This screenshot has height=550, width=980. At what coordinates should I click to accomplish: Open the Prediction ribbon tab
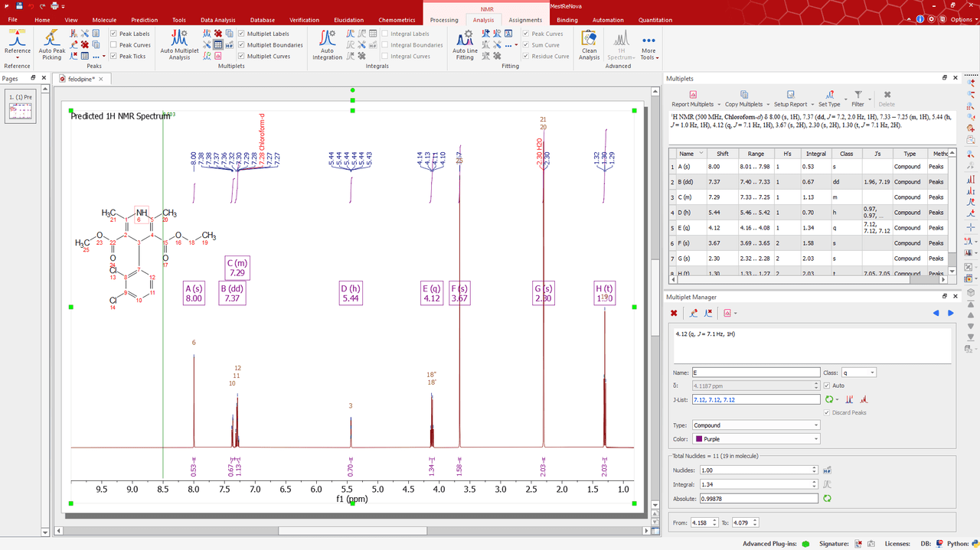coord(144,20)
